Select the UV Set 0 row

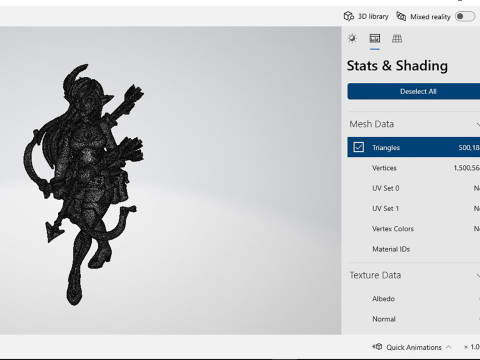[x=414, y=188]
